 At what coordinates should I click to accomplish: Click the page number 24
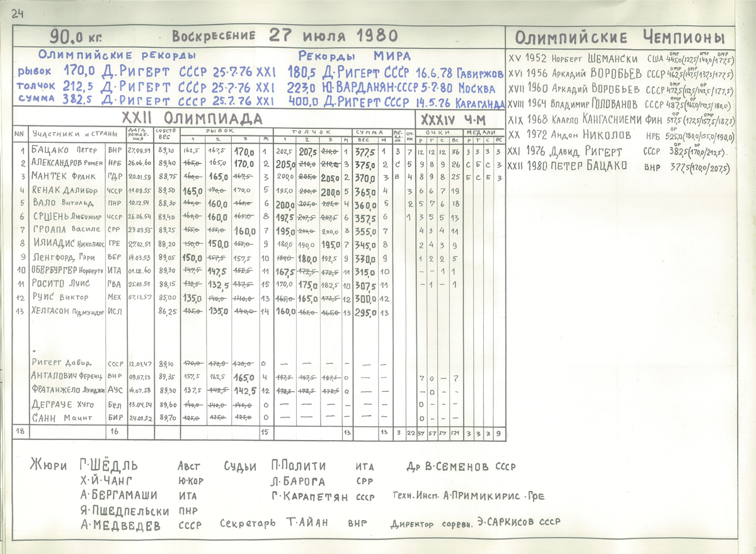click(x=17, y=14)
